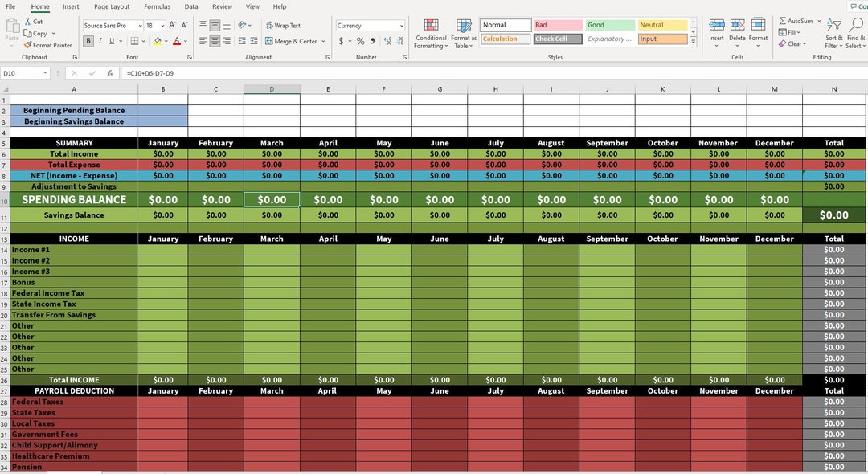Toggle italic formatting
The width and height of the screenshot is (868, 474).
point(99,40)
